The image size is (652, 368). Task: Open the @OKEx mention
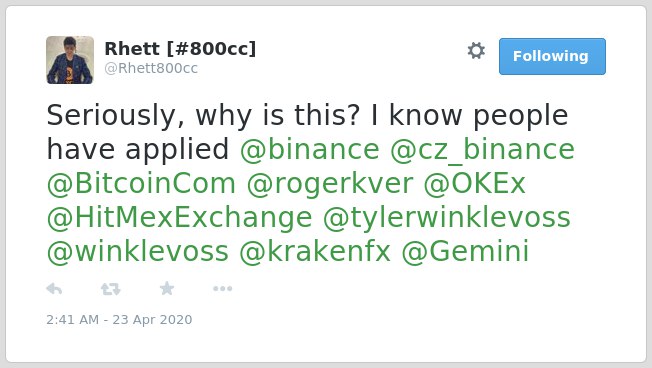(475, 183)
